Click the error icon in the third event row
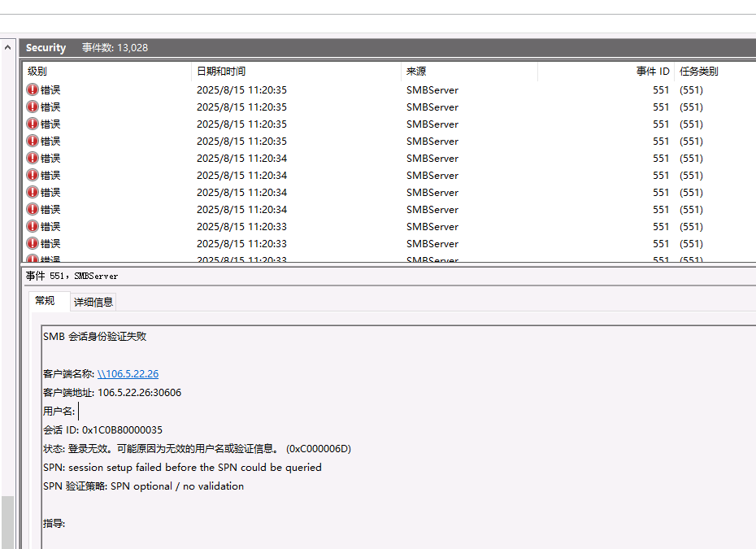The width and height of the screenshot is (756, 549). 33,124
